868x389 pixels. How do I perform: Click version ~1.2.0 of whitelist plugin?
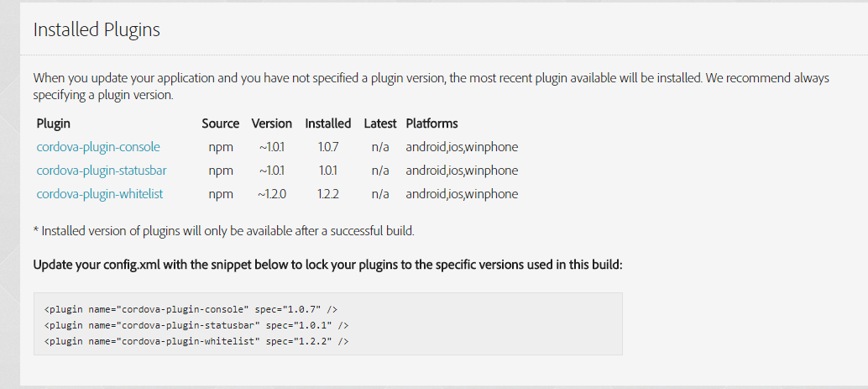tap(272, 194)
